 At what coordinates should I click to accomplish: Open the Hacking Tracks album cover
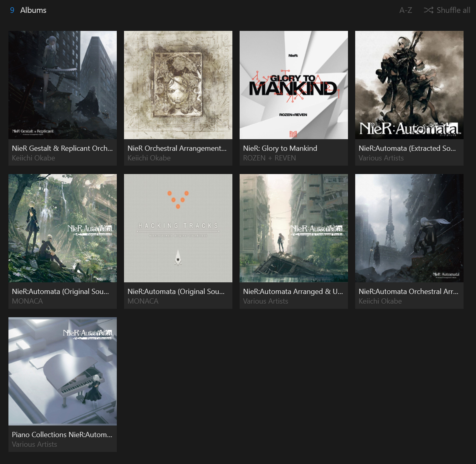pyautogui.click(x=178, y=228)
